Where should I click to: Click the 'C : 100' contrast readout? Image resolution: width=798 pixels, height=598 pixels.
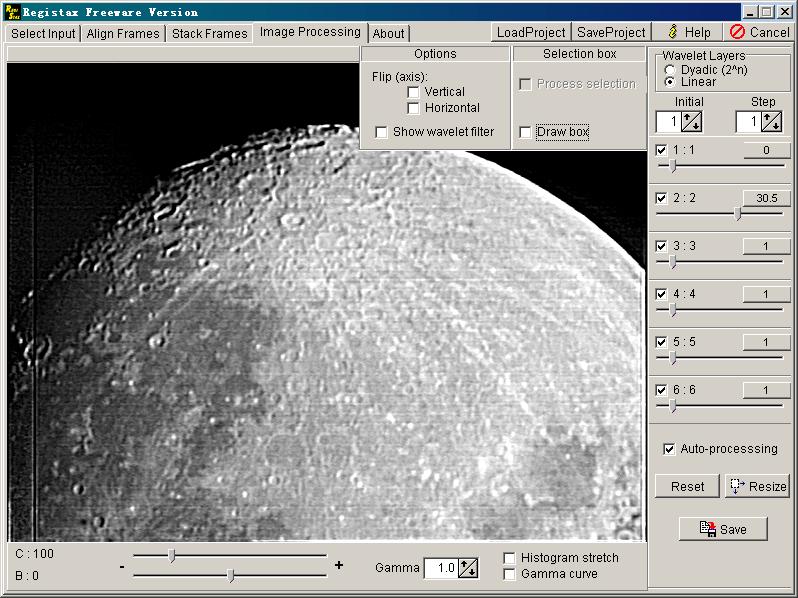pos(34,554)
